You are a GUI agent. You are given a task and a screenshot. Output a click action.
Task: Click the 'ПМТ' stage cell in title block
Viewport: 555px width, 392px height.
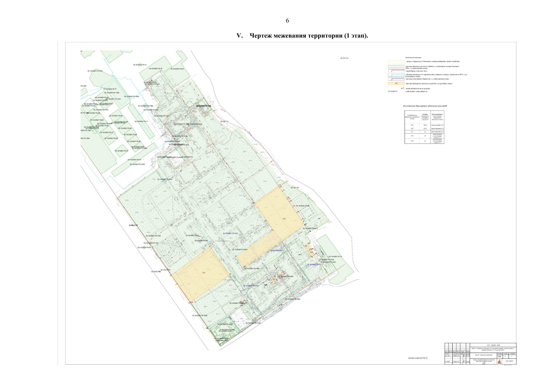tap(499, 356)
